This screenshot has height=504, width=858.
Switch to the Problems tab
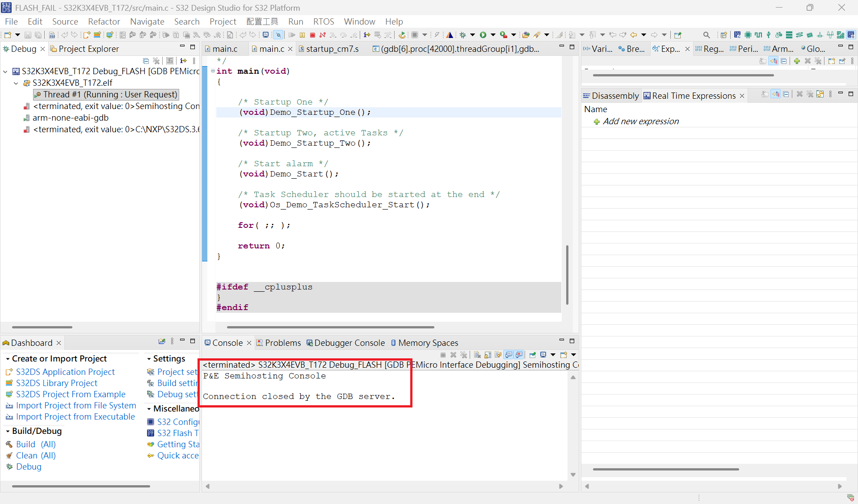tap(279, 343)
